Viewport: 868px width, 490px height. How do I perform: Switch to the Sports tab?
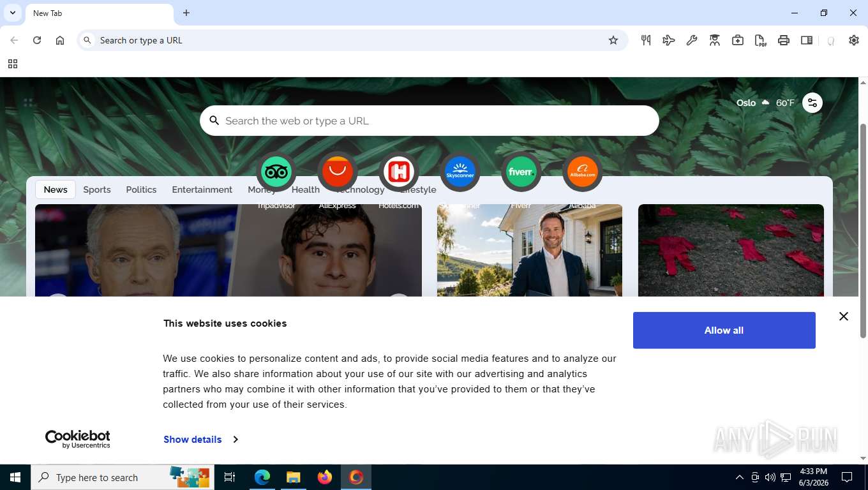97,189
